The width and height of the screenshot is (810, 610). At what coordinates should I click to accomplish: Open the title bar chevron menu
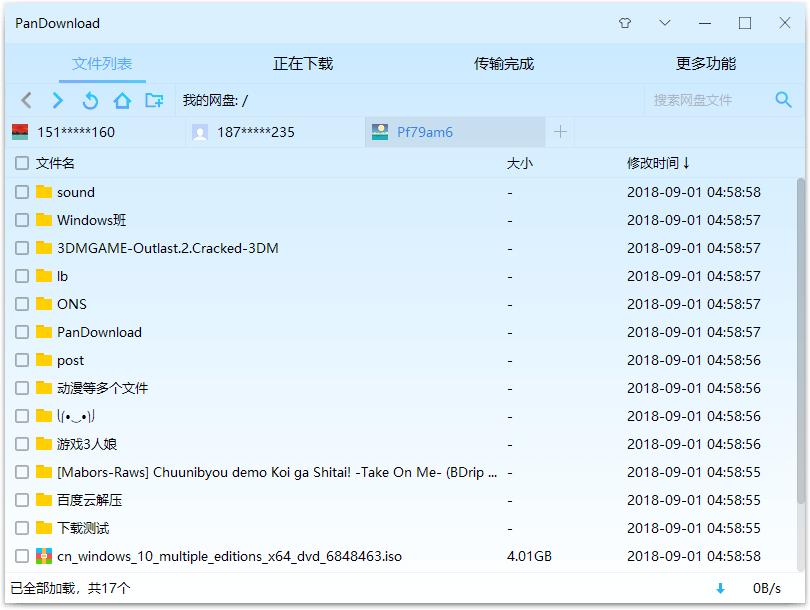pyautogui.click(x=663, y=22)
